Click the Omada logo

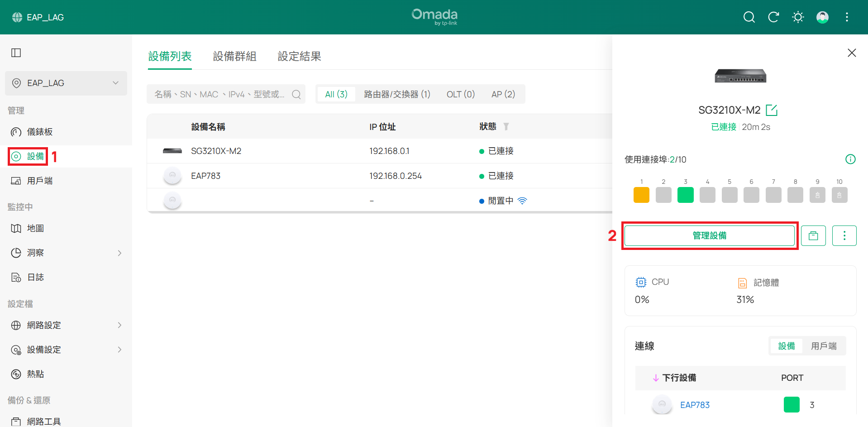click(x=434, y=17)
